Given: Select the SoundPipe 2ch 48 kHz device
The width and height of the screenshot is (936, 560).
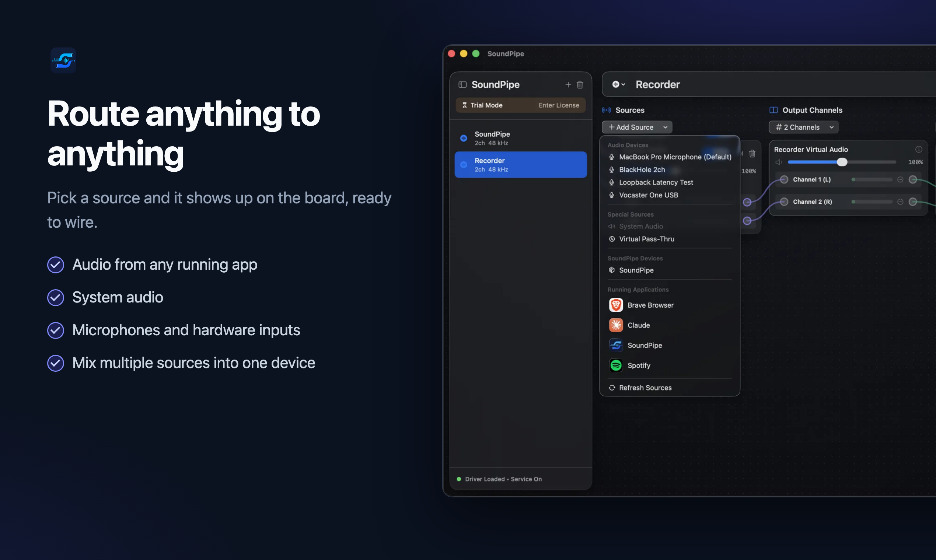Looking at the screenshot, I should pyautogui.click(x=521, y=138).
